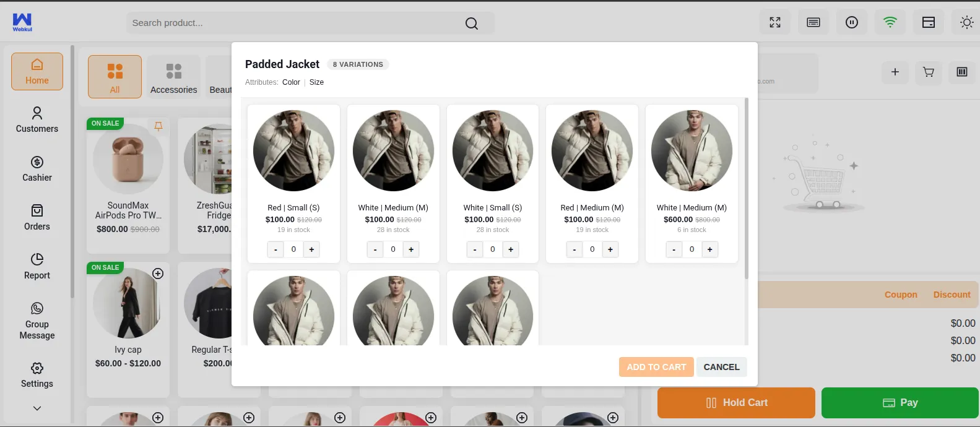The width and height of the screenshot is (980, 427).
Task: Open Report in sidebar
Action: tap(37, 267)
